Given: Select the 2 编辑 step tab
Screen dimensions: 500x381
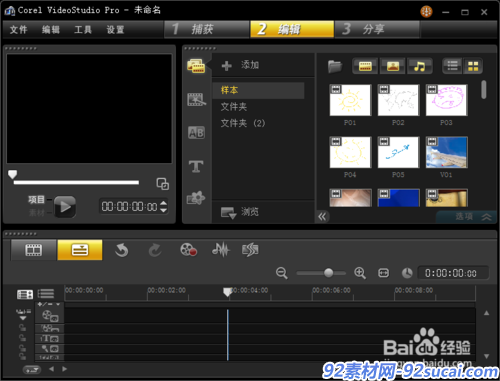Looking at the screenshot, I should click(x=292, y=29).
